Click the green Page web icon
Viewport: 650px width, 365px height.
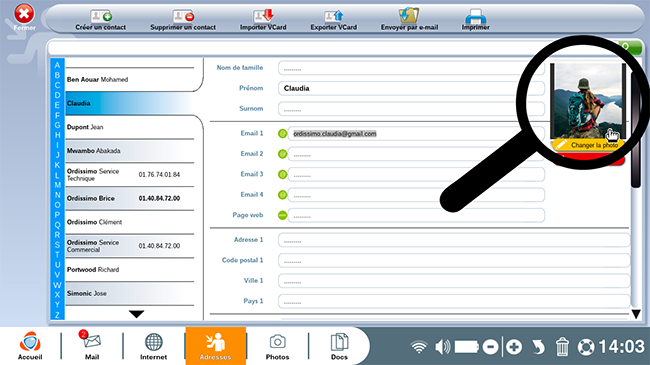click(282, 215)
